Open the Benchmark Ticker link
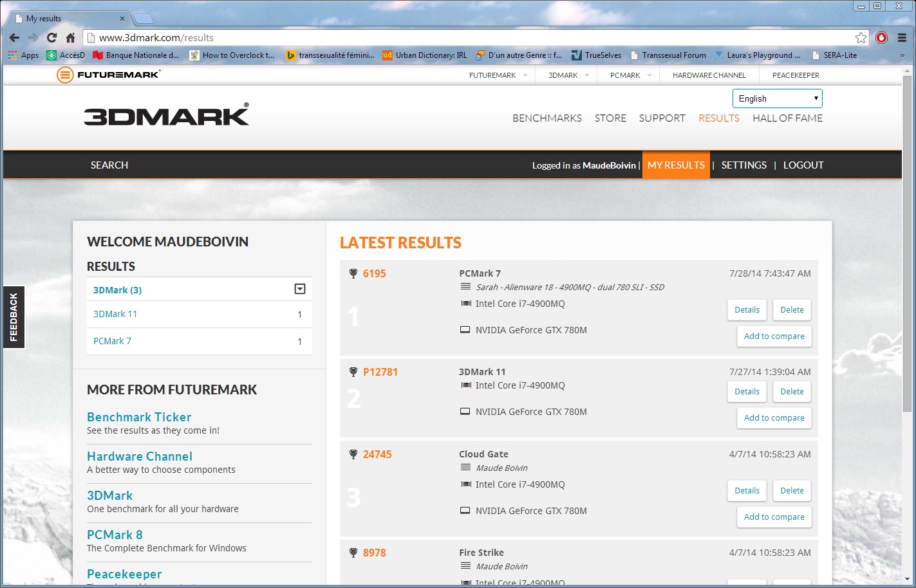The height and width of the screenshot is (588, 916). click(x=139, y=417)
